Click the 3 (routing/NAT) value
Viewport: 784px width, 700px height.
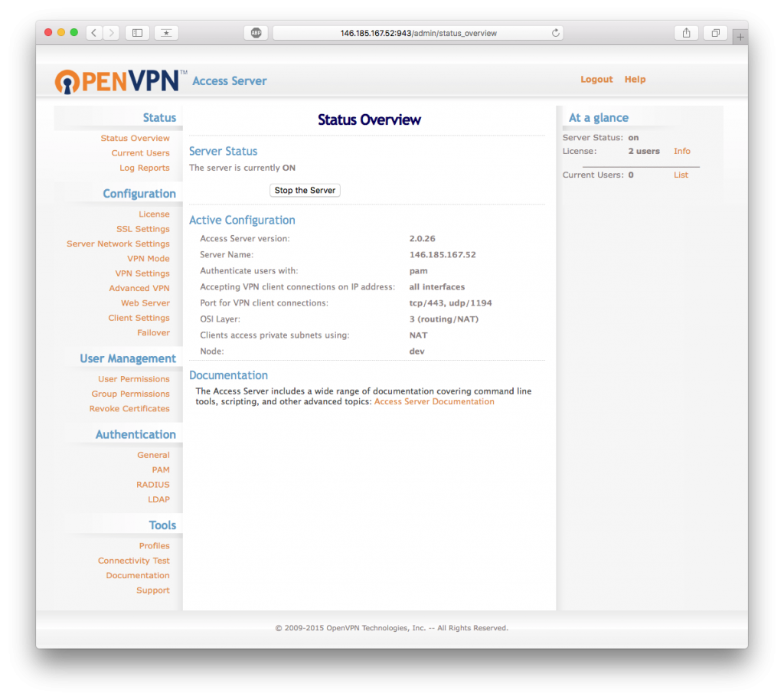(x=444, y=319)
